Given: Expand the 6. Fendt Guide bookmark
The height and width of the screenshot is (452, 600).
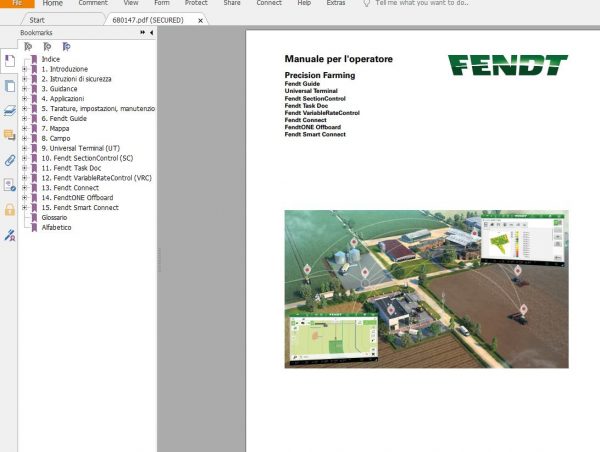Looking at the screenshot, I should tap(24, 119).
